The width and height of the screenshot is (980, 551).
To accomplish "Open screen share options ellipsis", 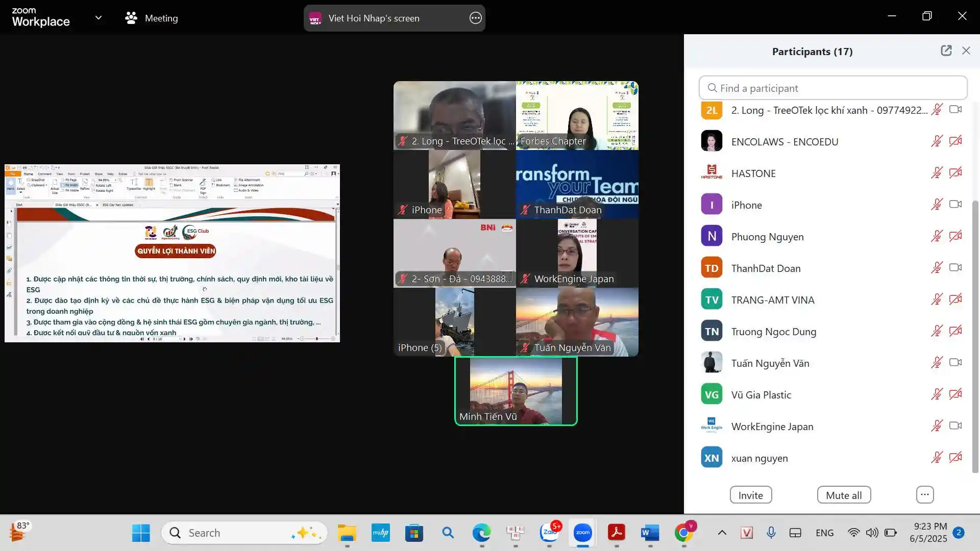I will (475, 18).
